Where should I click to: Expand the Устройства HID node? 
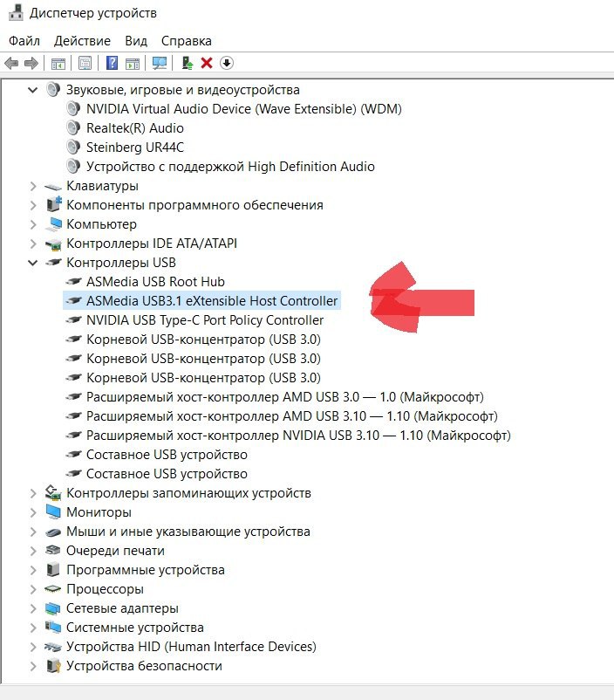(32, 647)
